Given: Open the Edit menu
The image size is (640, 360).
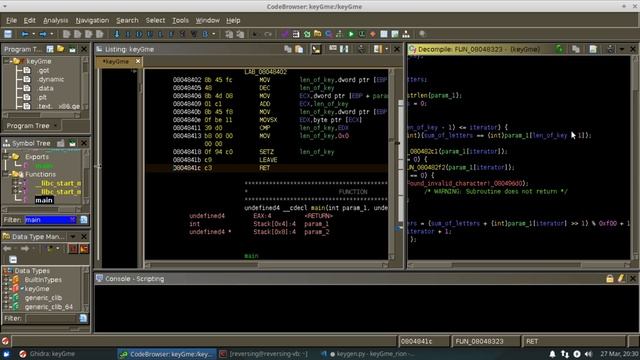Looking at the screenshot, I should [x=29, y=20].
